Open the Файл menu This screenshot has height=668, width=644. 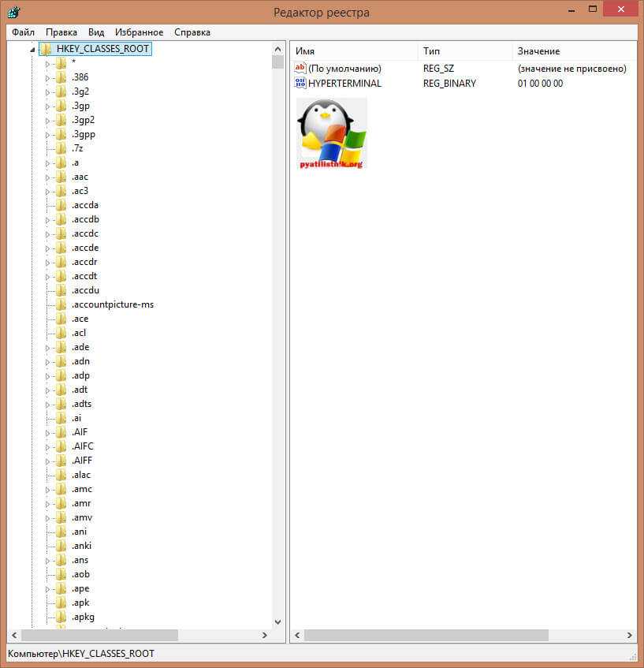pyautogui.click(x=23, y=32)
